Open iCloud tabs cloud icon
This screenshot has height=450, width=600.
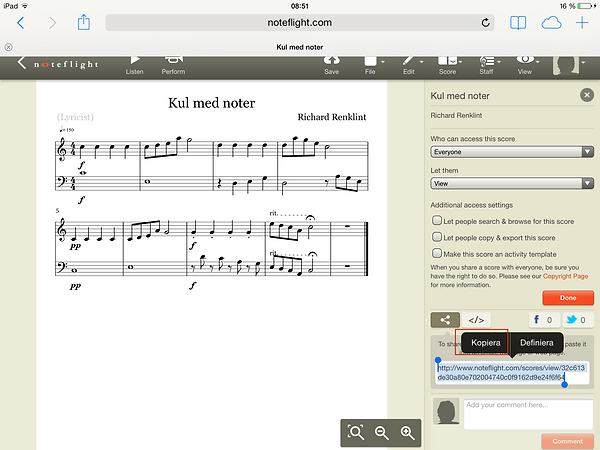click(551, 23)
